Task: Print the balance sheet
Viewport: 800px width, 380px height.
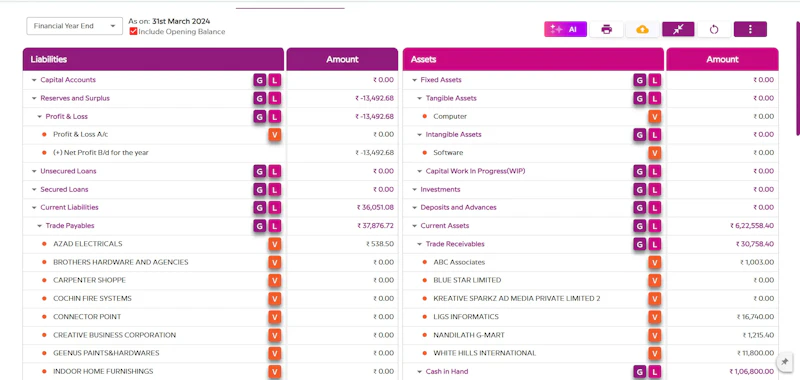Action: [606, 29]
